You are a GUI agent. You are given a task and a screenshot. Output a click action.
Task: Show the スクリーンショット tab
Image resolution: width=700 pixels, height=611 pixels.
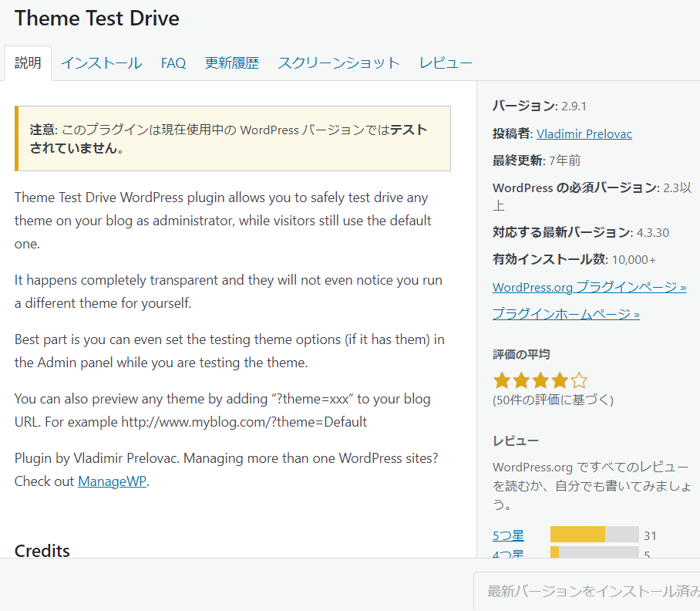click(339, 63)
